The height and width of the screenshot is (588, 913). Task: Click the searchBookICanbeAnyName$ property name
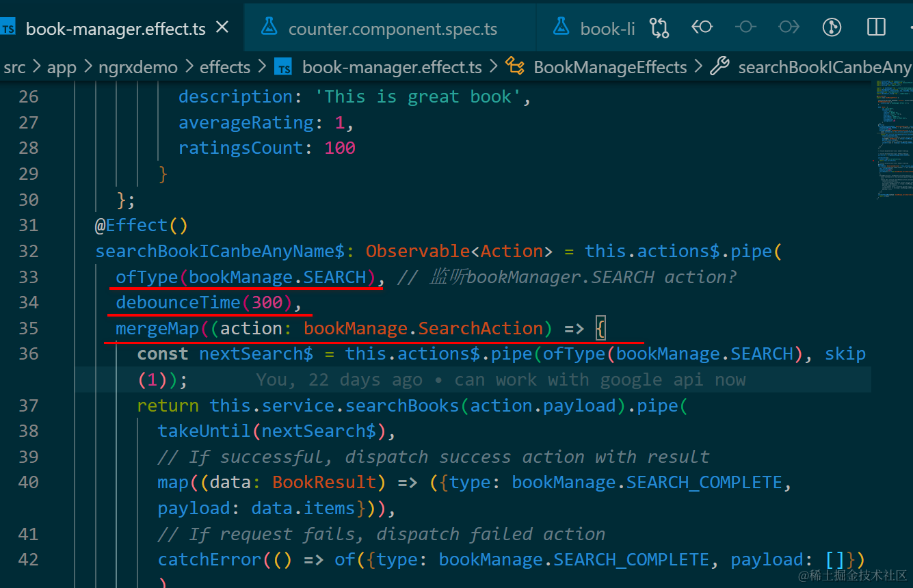click(220, 251)
